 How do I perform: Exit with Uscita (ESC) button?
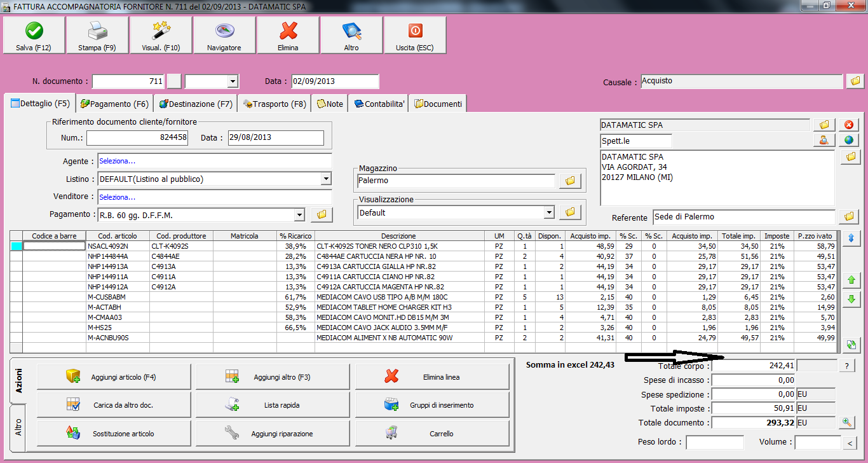point(414,36)
